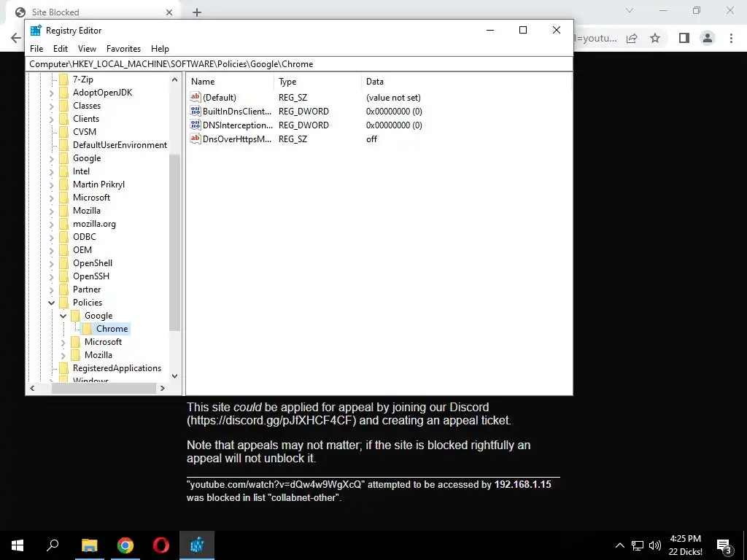
Task: Click the "off" data cell
Action: [x=371, y=139]
